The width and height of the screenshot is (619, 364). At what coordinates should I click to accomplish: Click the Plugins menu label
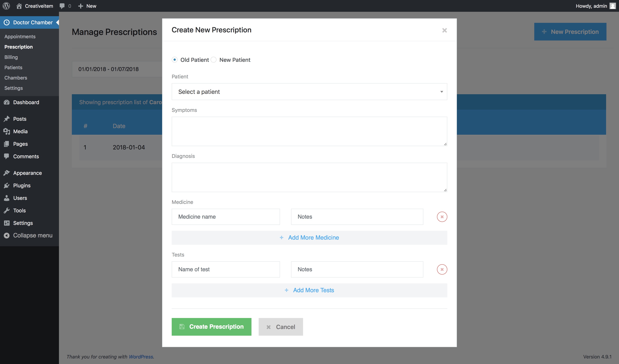[x=22, y=185]
